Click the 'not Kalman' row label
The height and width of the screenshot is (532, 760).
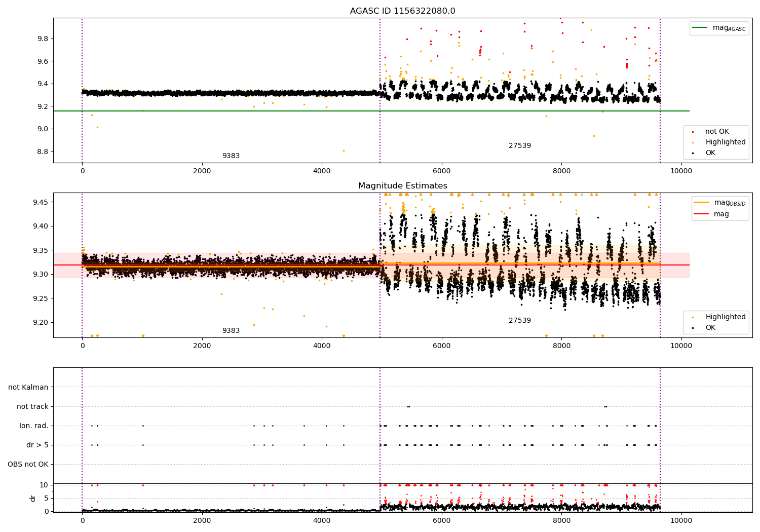pos(28,388)
